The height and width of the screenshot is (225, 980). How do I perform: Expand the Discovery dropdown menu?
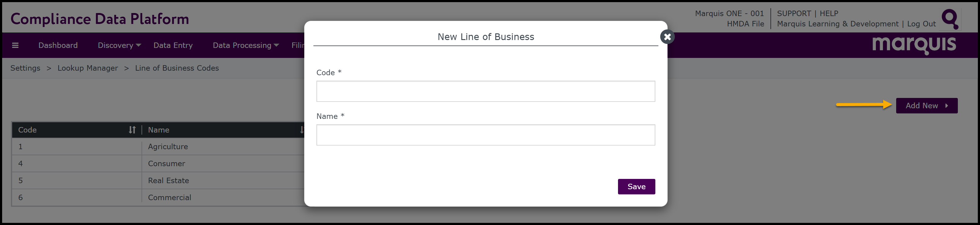click(x=119, y=45)
